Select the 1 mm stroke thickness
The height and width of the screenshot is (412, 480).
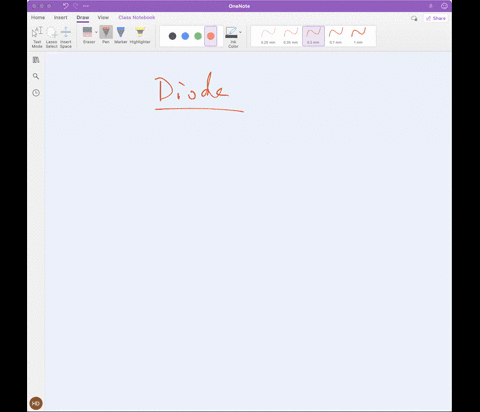[x=358, y=36]
